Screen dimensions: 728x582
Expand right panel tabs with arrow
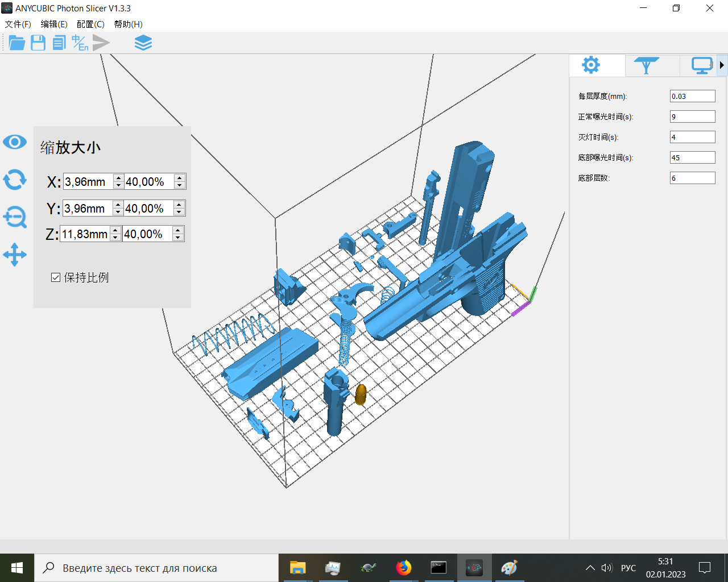[x=722, y=65]
